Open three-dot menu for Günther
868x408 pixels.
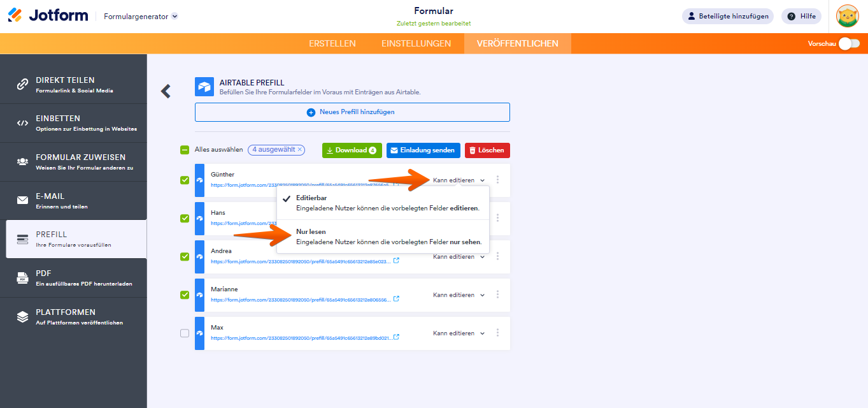pos(497,180)
